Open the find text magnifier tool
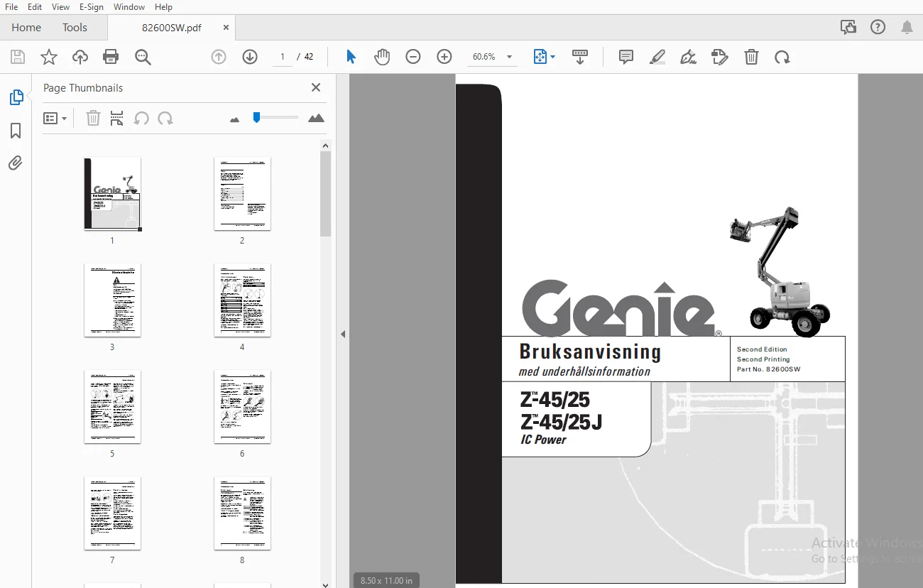 coord(143,57)
